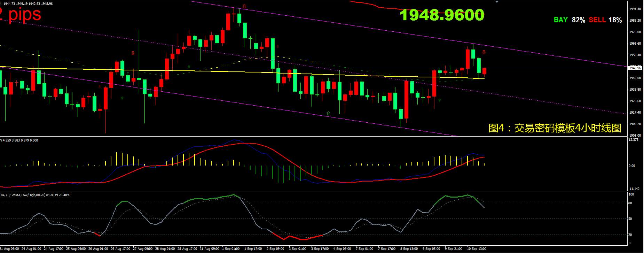The image size is (644, 253).
Task: Click the MACD scale value -11.142
Action: point(634,189)
